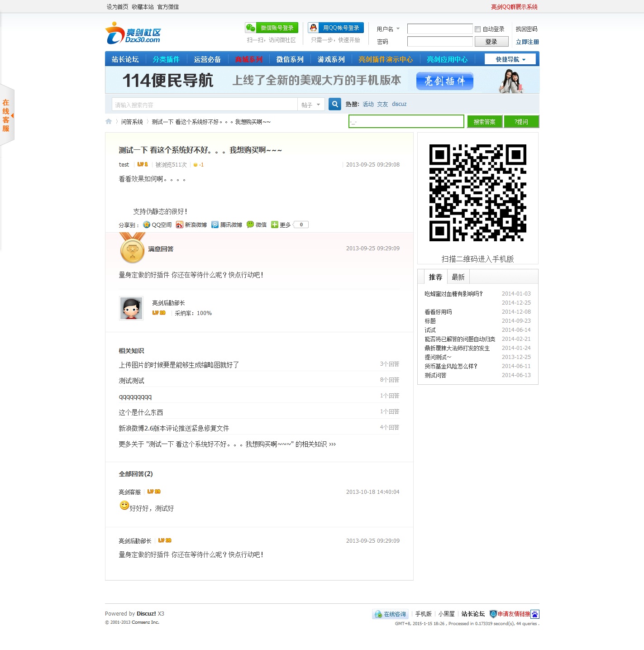Screen dimensions: 644x650
Task: Open recommended item 吃蜂蜜对血糖有影响吗?
Action: [453, 294]
